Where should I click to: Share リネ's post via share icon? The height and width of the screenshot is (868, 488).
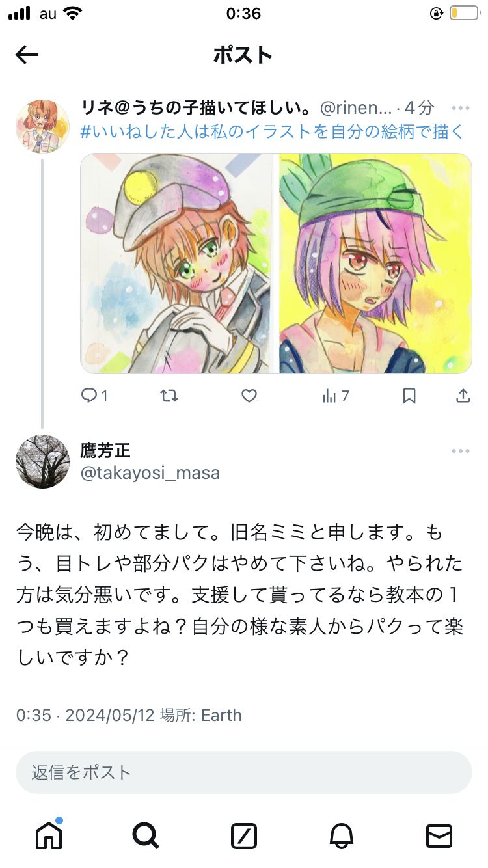(463, 396)
